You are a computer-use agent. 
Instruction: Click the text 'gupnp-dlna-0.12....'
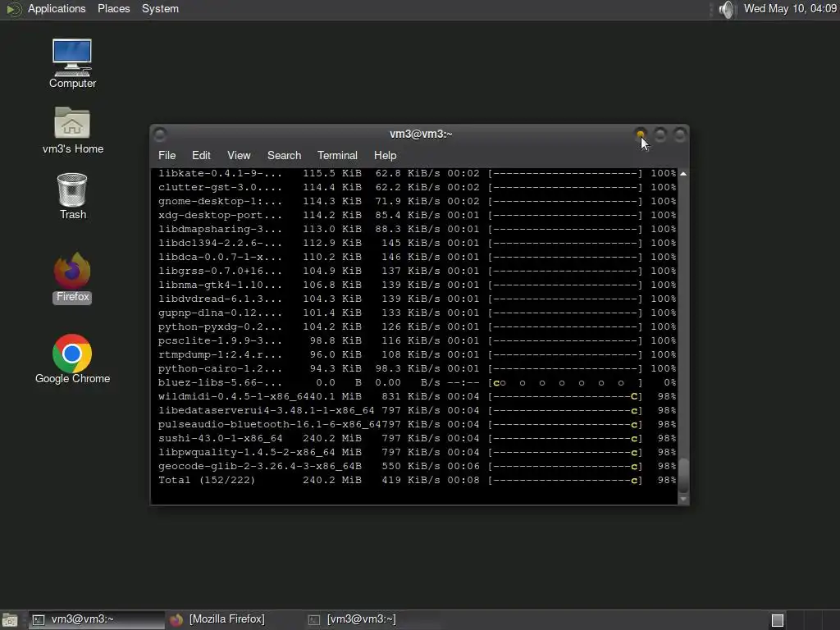220,313
